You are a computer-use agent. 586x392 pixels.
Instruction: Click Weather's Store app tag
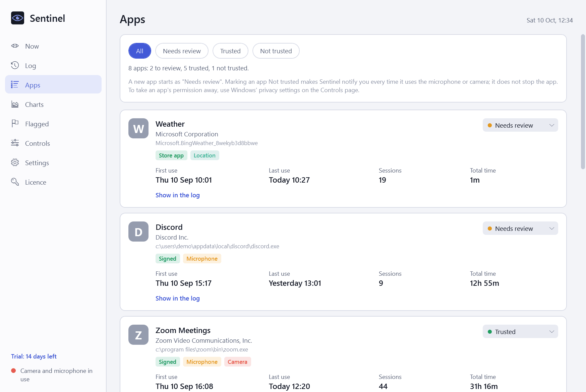coord(171,155)
